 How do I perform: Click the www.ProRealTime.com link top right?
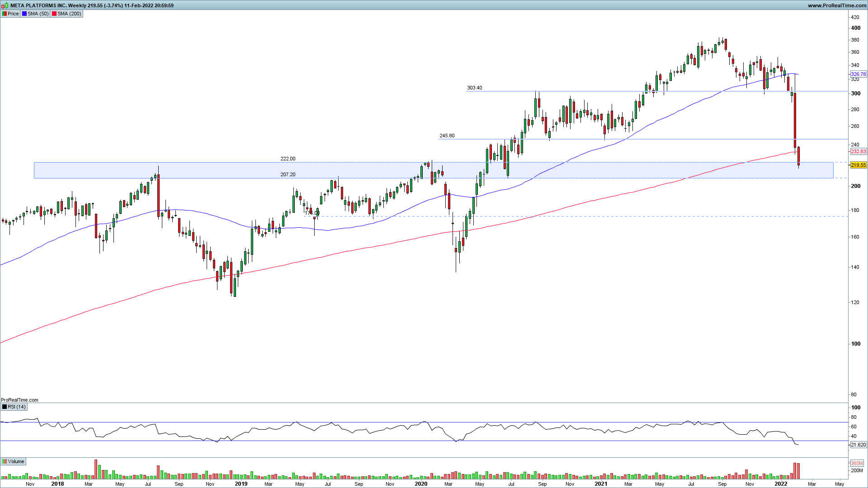click(x=836, y=5)
